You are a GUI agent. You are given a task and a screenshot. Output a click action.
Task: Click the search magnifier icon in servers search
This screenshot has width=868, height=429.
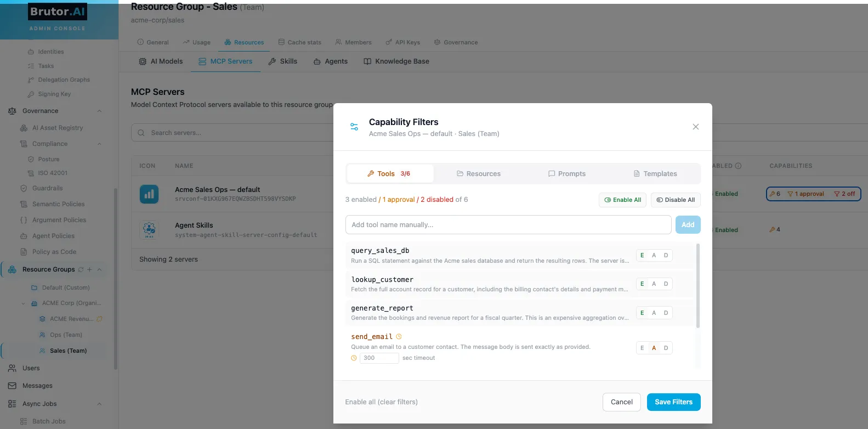coord(141,133)
